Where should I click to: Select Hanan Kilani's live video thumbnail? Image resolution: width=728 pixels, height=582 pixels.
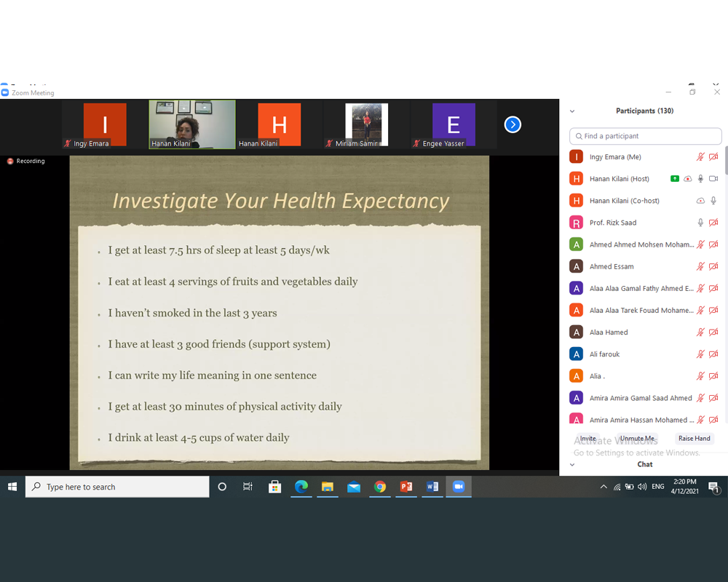(192, 124)
